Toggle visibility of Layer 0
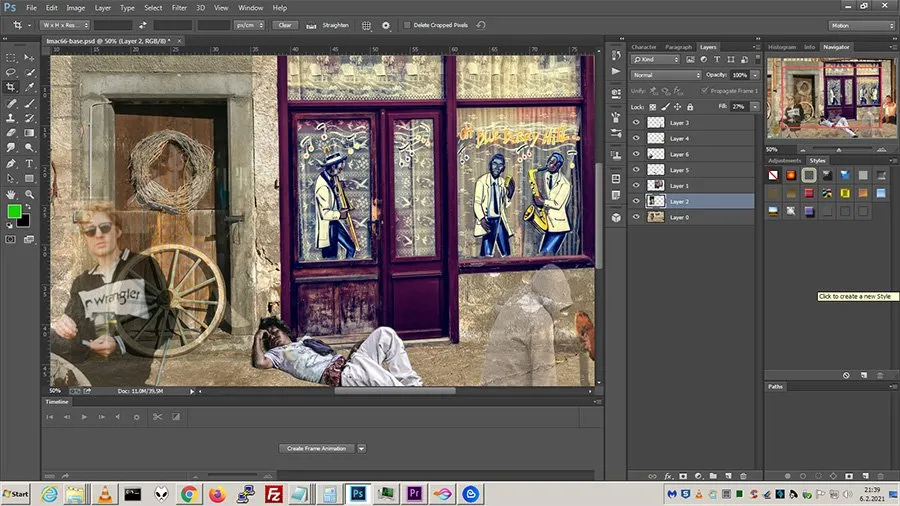 click(x=636, y=217)
